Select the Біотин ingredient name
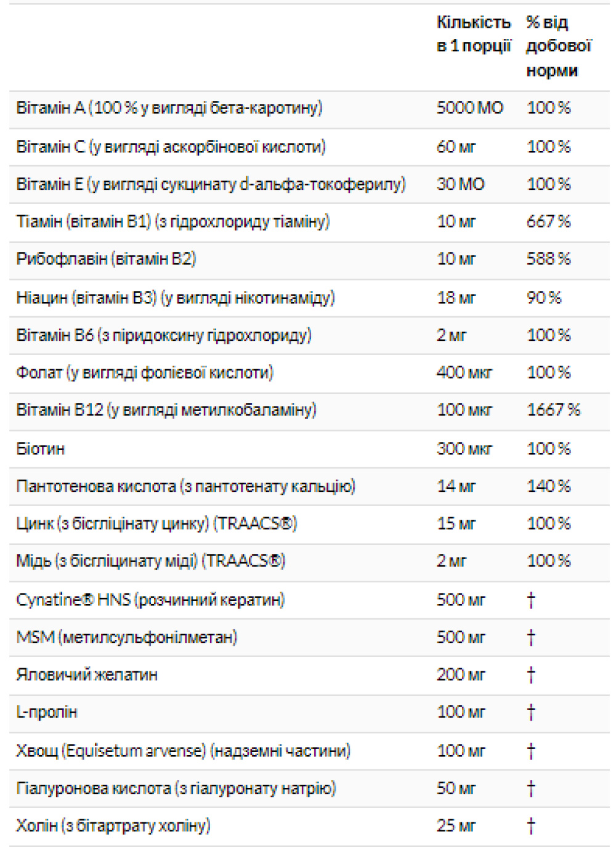The image size is (616, 847). 41,449
